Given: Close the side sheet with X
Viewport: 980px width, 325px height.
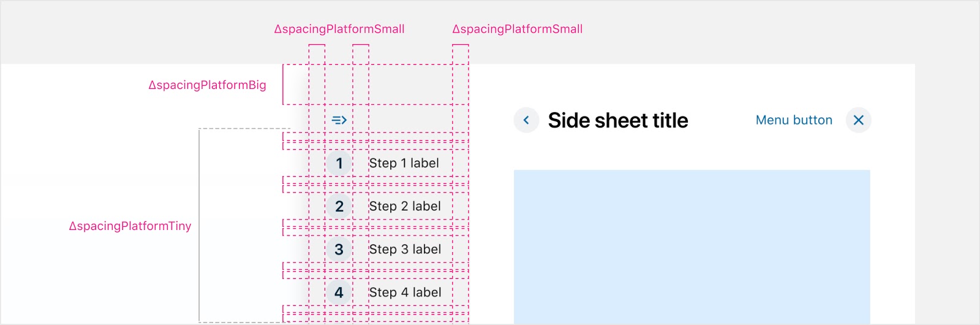Looking at the screenshot, I should [859, 120].
